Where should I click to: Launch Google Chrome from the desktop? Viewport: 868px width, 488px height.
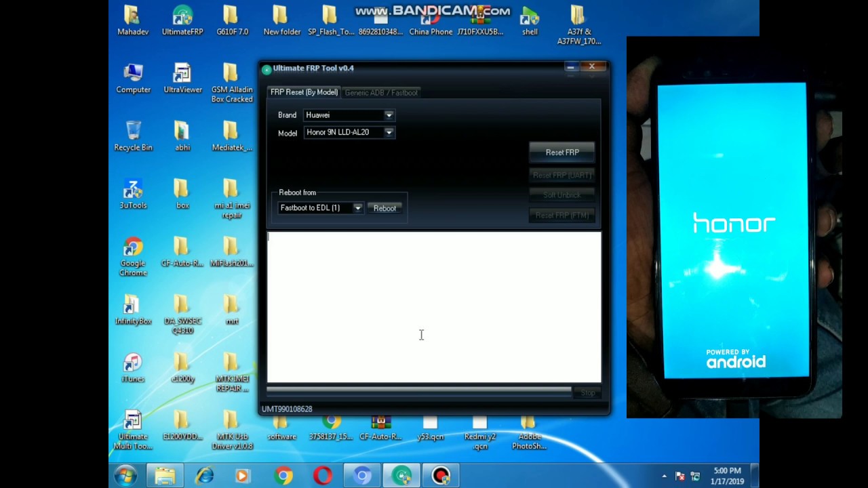[x=133, y=257]
